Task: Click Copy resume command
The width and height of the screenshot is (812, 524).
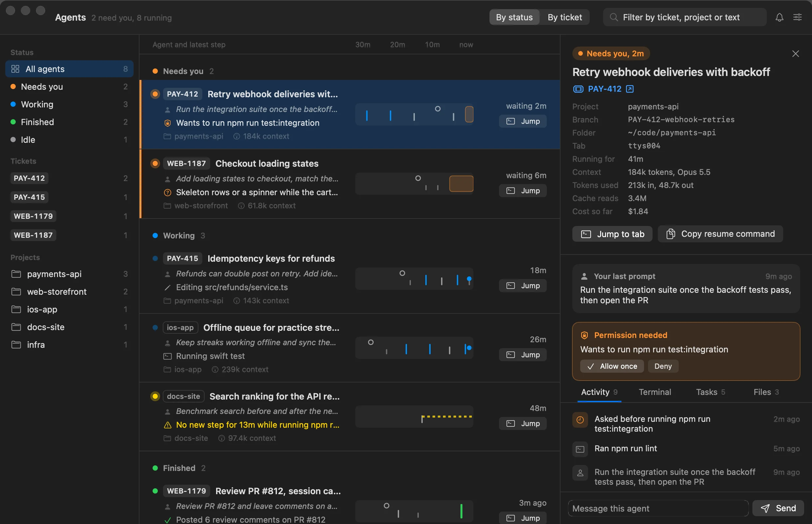Action: tap(720, 234)
